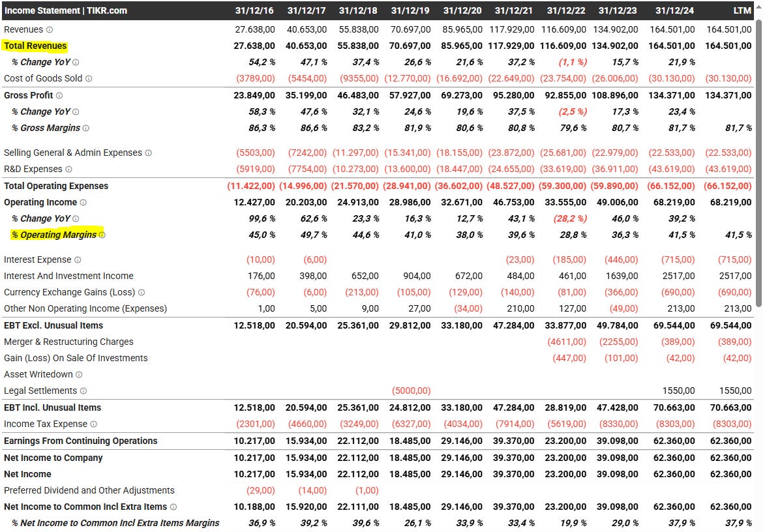
Task: Click info icon beside Revenue % Change YoY
Action: 76,63
